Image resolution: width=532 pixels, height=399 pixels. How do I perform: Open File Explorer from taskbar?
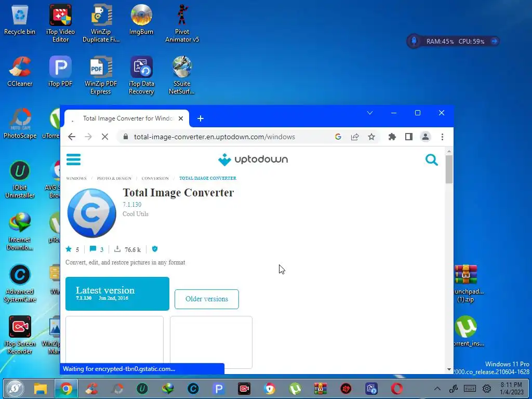41,389
